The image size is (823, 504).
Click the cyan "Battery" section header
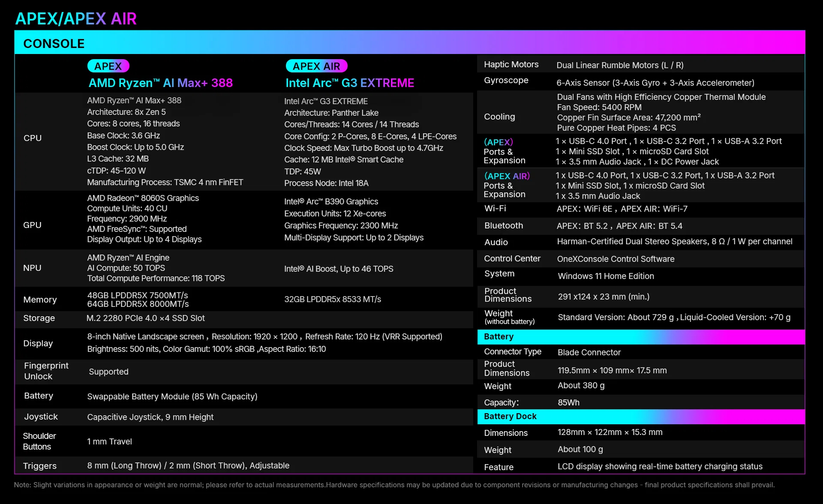641,337
